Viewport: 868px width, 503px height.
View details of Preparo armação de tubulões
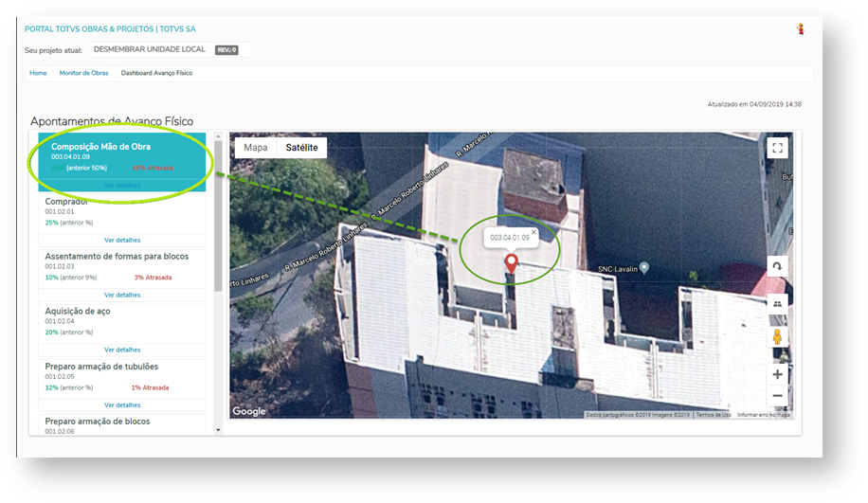click(x=122, y=405)
